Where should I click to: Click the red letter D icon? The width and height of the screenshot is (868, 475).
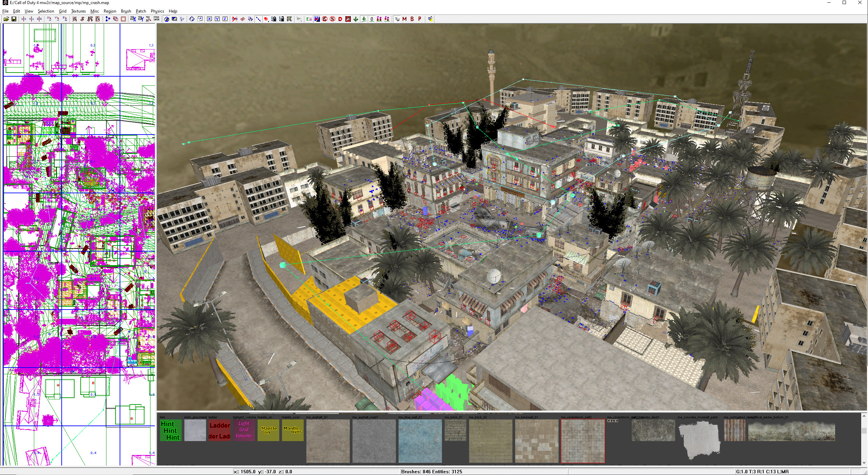coord(340,19)
